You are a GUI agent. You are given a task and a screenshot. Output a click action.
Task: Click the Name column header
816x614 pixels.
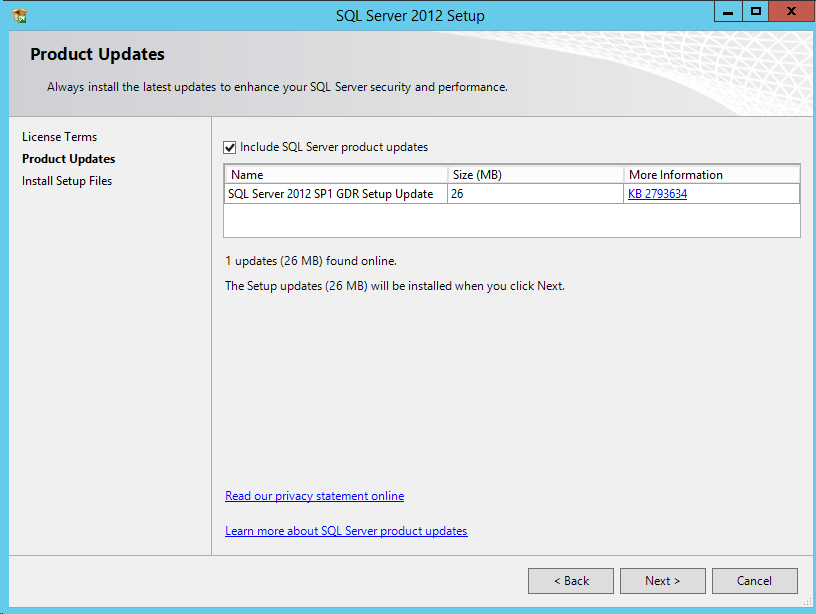coord(335,174)
